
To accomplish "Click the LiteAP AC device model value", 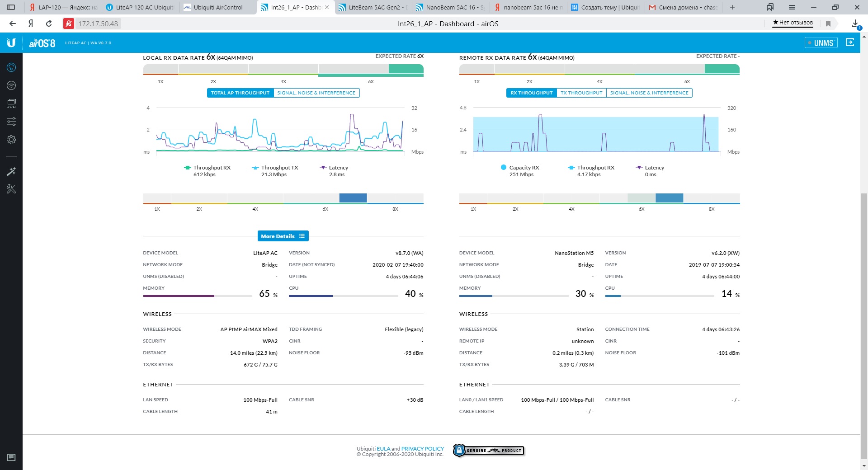I will [265, 253].
